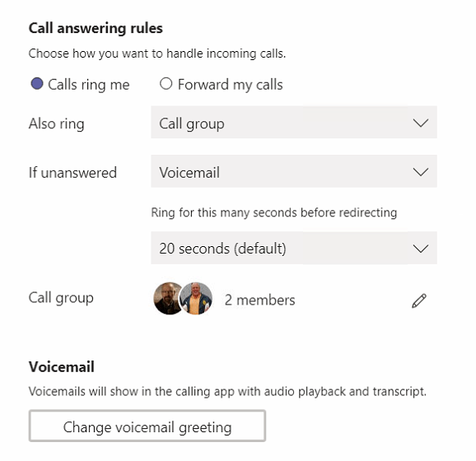This screenshot has height=461, width=476.
Task: Click the Call group row label
Action: (61, 298)
